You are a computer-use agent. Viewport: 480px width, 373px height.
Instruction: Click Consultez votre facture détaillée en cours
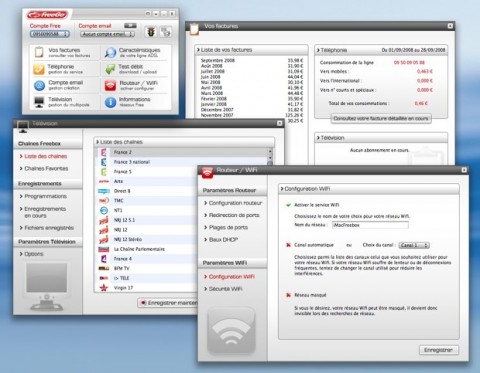[x=381, y=118]
